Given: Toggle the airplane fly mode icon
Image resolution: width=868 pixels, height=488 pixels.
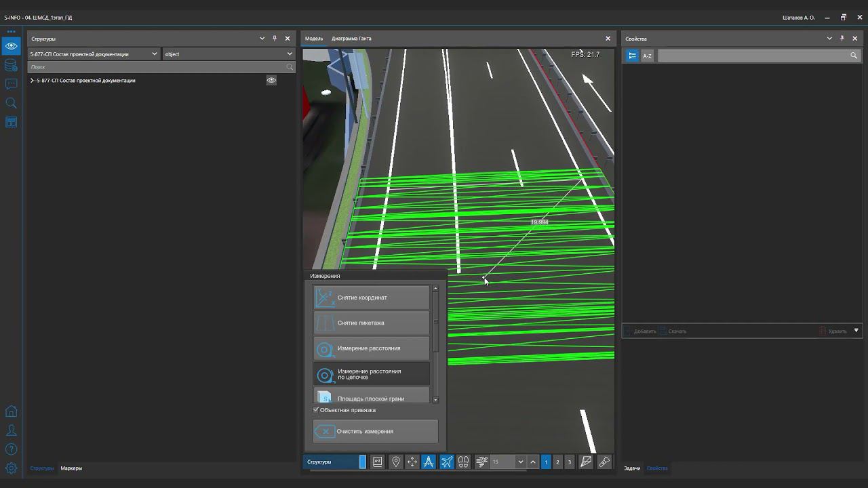Looking at the screenshot, I should coord(447,462).
